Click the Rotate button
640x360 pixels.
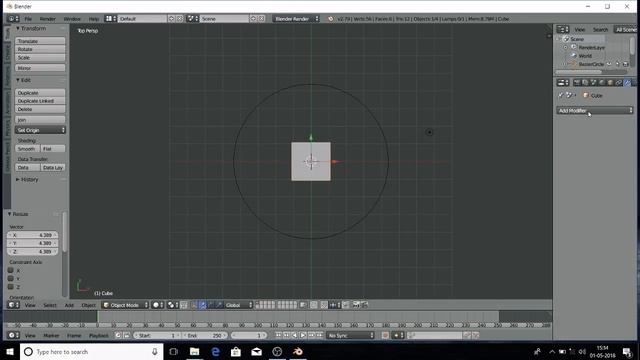pyautogui.click(x=40, y=49)
